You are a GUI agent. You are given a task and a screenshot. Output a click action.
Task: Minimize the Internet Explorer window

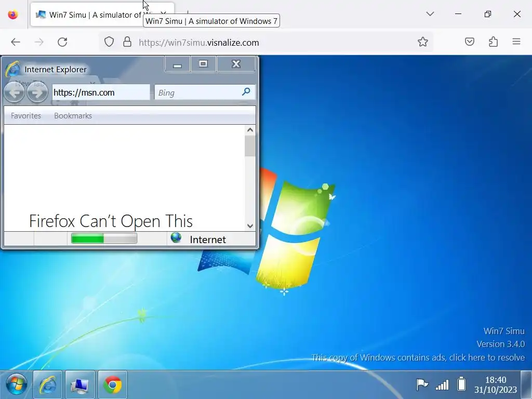point(177,64)
